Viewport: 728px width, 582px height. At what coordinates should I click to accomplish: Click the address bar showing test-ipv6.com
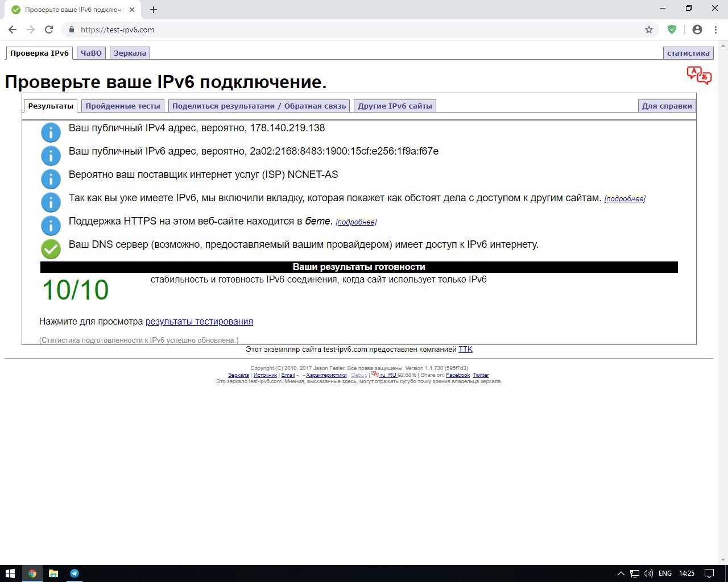(358, 30)
